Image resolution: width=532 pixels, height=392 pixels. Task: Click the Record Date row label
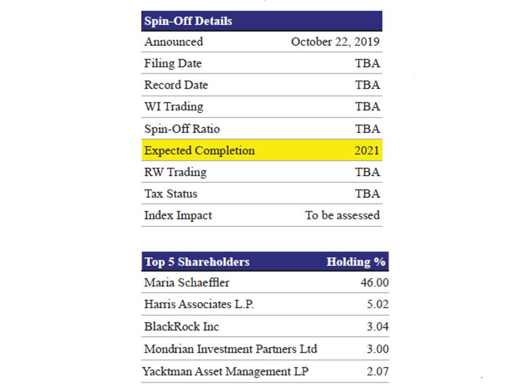click(x=176, y=85)
